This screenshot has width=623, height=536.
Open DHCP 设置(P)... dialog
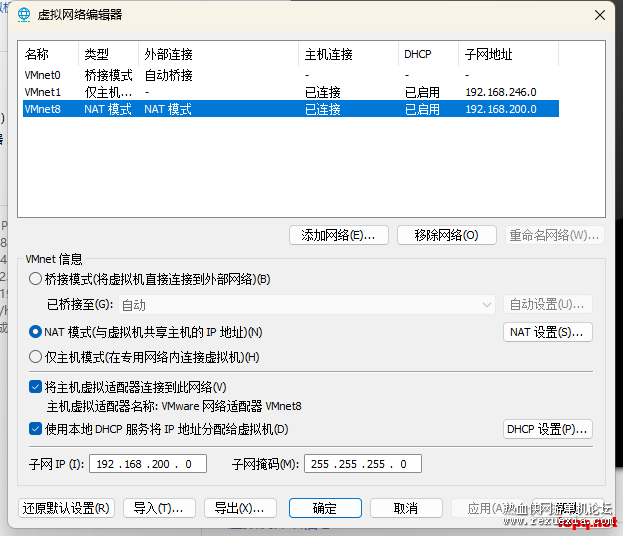pyautogui.click(x=548, y=429)
